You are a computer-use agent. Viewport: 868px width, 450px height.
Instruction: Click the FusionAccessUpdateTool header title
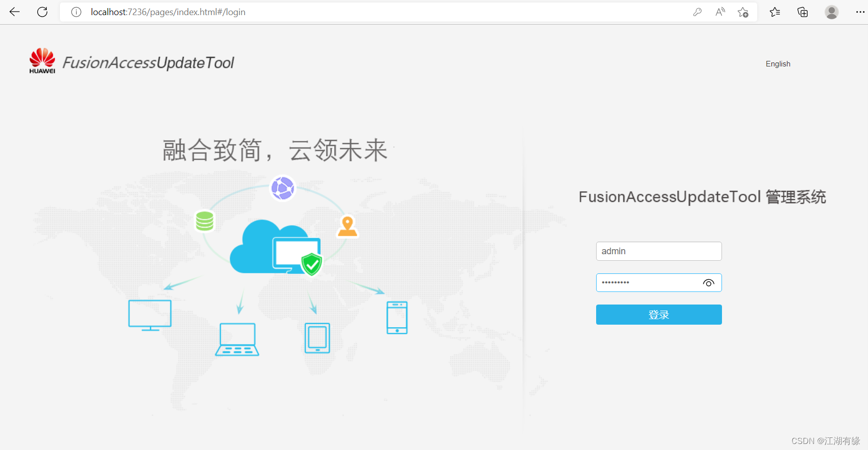pyautogui.click(x=148, y=63)
